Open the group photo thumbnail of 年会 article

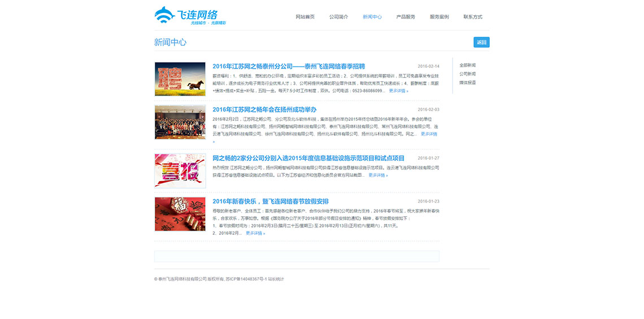(180, 122)
